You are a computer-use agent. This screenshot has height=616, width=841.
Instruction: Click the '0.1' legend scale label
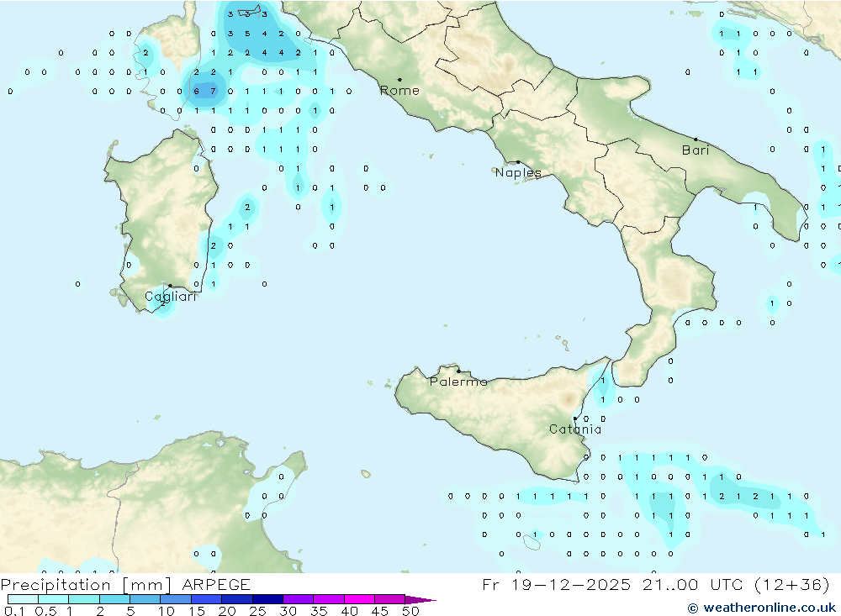[x=14, y=611]
